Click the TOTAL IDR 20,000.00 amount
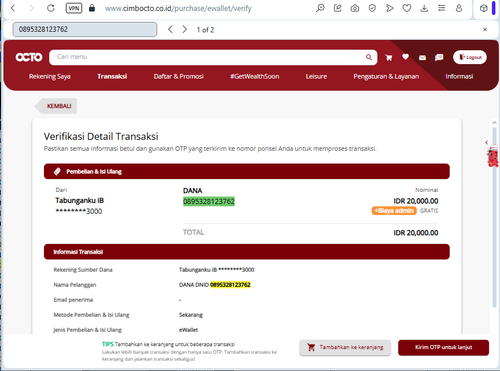Screen dimensions: 500x371 (416, 233)
